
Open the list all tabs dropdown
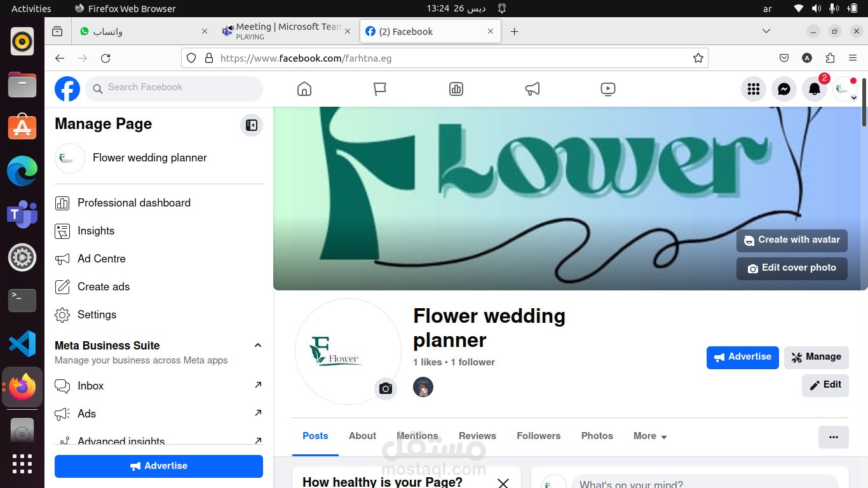point(766,31)
